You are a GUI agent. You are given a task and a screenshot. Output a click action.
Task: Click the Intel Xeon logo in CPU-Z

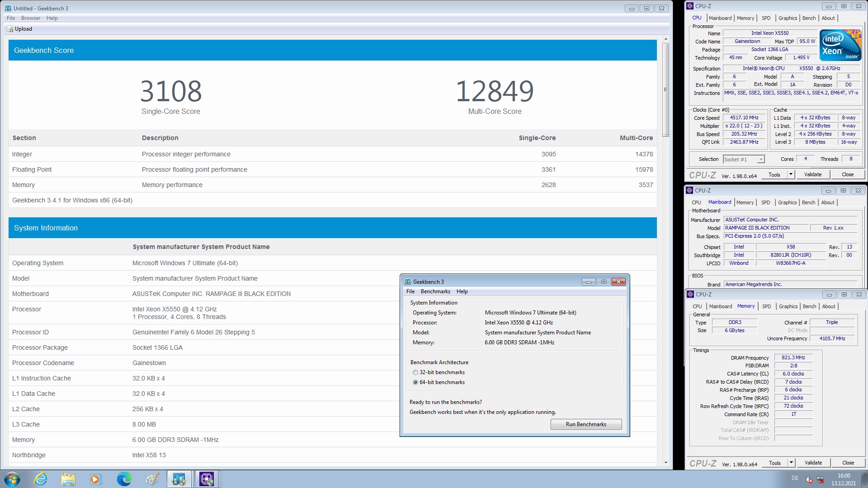[x=840, y=45]
